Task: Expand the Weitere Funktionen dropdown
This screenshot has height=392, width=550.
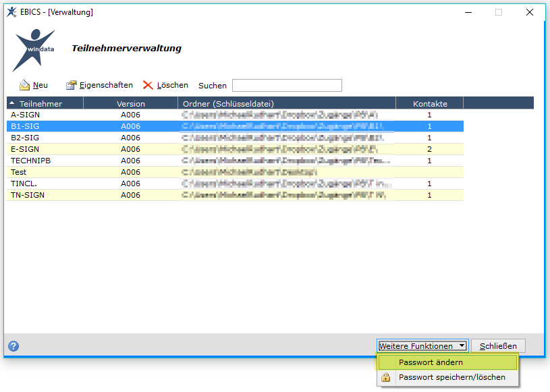Action: point(422,346)
